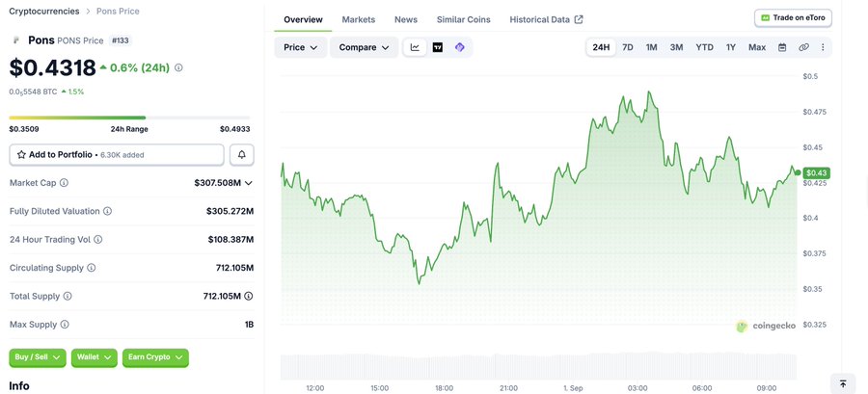Image resolution: width=868 pixels, height=394 pixels.
Task: Show Fully Diluted Valuation info icon
Action: click(107, 211)
